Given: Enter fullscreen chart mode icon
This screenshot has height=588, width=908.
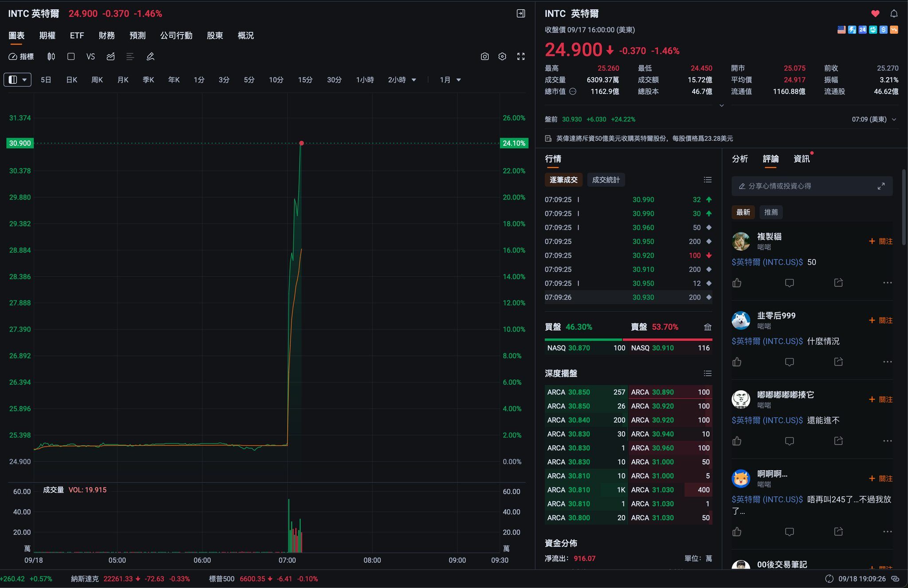Looking at the screenshot, I should (x=521, y=57).
